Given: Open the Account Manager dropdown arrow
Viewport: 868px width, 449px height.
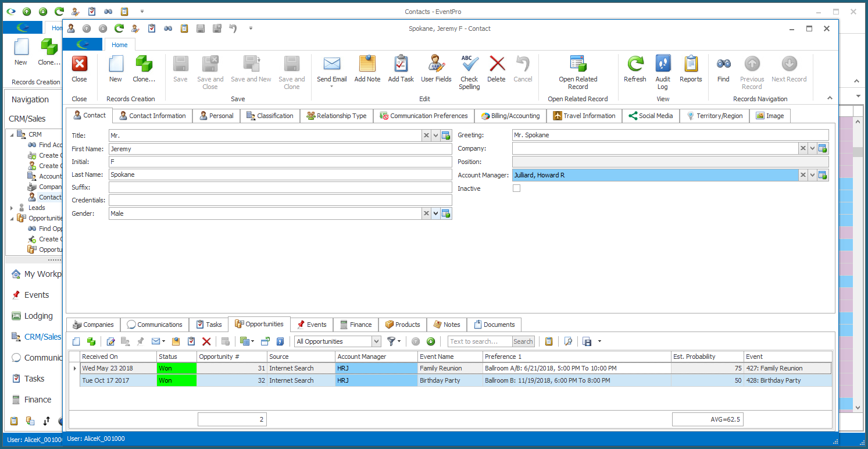Looking at the screenshot, I should coord(812,175).
